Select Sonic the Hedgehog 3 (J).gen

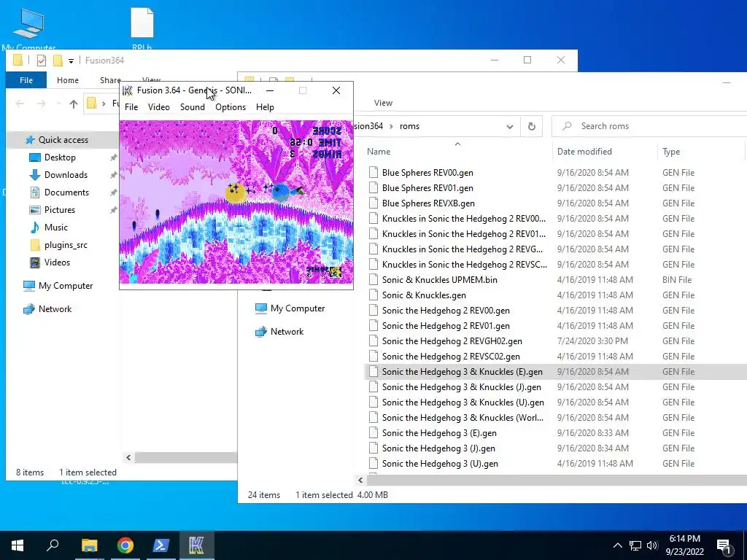(438, 448)
